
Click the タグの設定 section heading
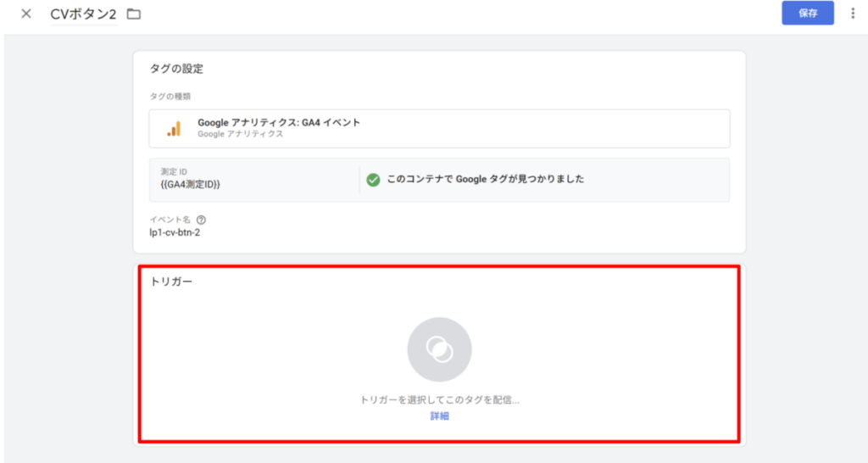pyautogui.click(x=176, y=69)
